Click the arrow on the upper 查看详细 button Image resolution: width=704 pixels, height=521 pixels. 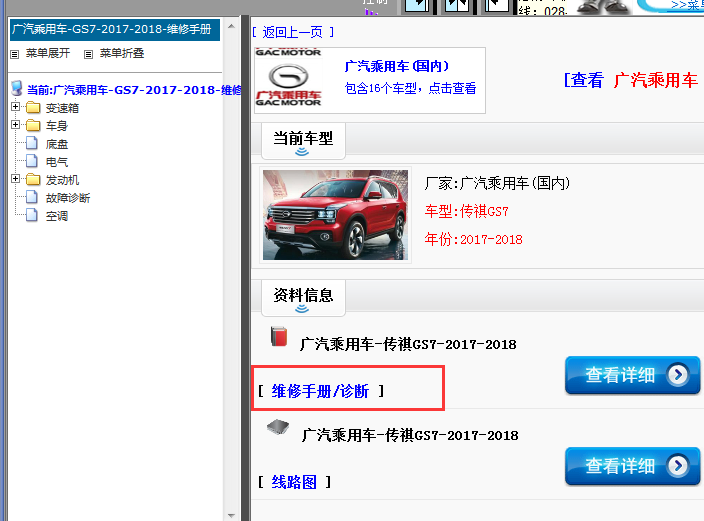tap(678, 375)
